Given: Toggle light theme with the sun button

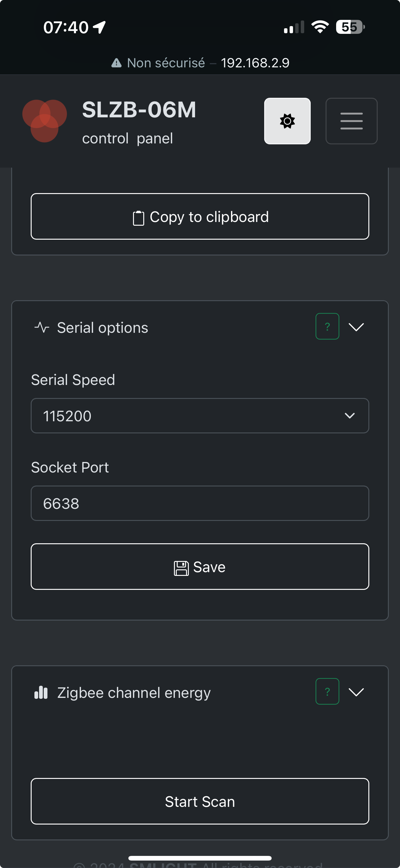Looking at the screenshot, I should click(x=287, y=121).
